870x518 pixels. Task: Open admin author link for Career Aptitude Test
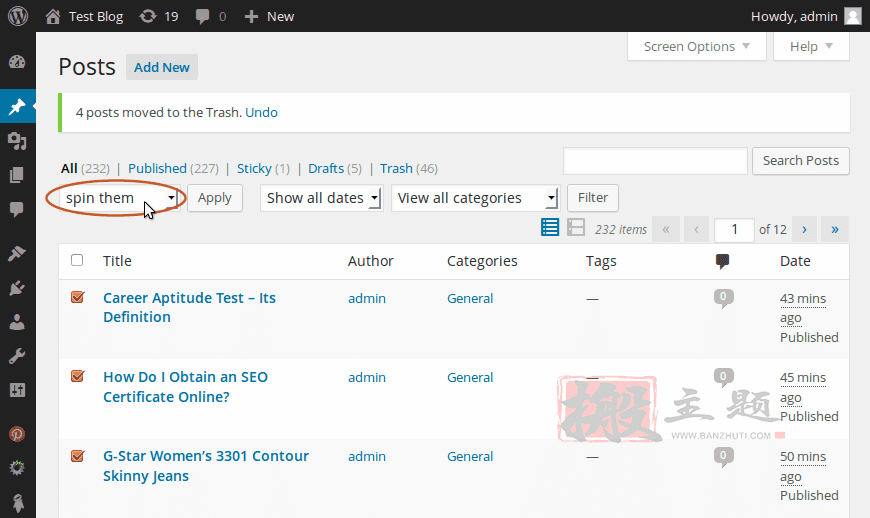coord(367,298)
